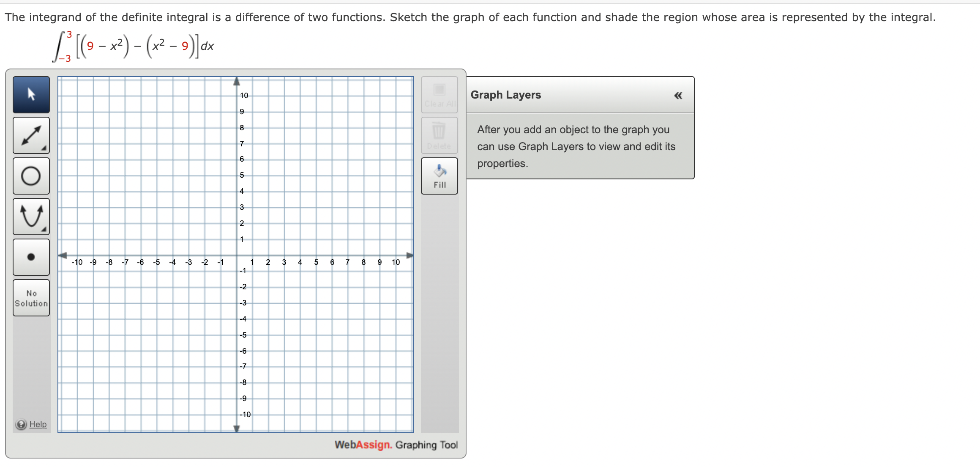The width and height of the screenshot is (980, 467).
Task: Select the pointer selection tool
Action: click(x=31, y=94)
